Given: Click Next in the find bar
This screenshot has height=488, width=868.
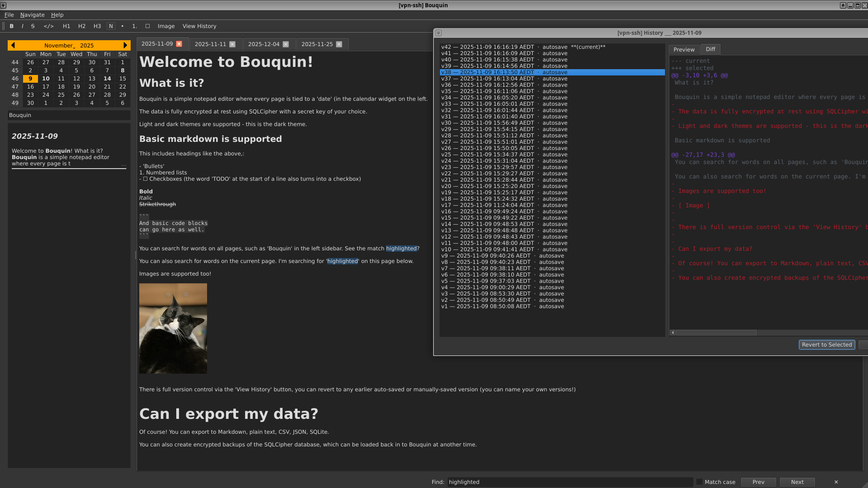Looking at the screenshot, I should pyautogui.click(x=797, y=482).
